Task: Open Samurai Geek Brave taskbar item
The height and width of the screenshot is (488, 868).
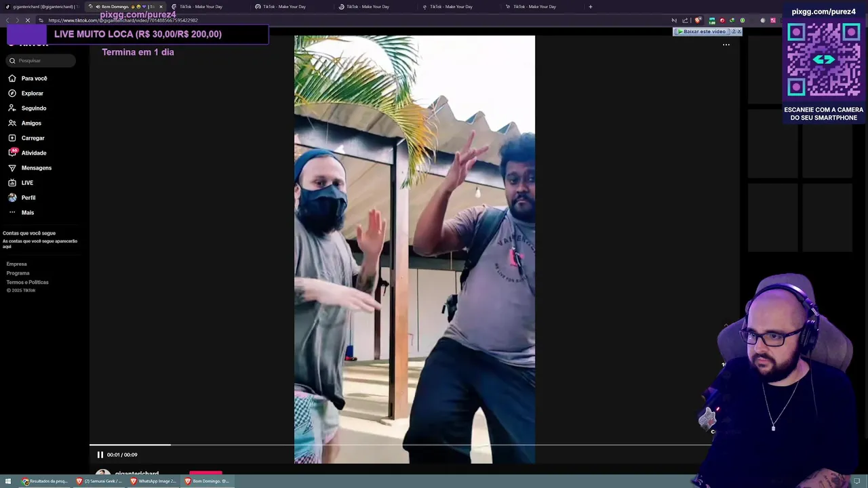Action: click(x=100, y=481)
